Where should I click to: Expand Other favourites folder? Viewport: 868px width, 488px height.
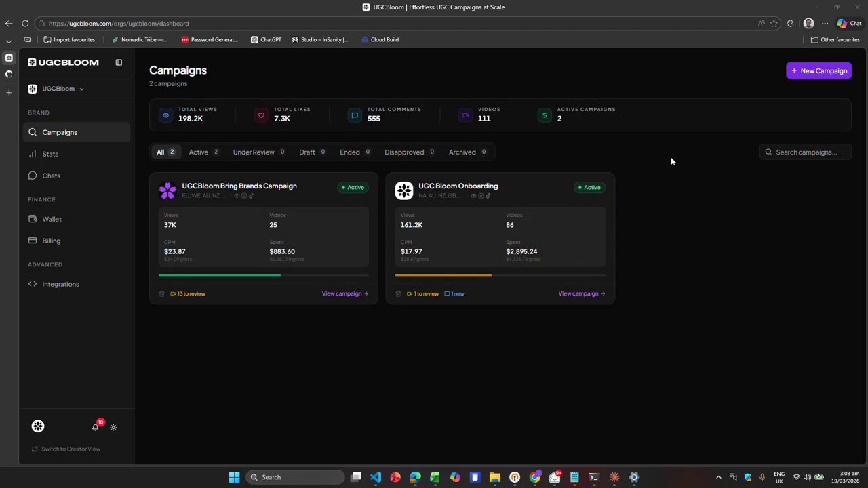pyautogui.click(x=835, y=39)
